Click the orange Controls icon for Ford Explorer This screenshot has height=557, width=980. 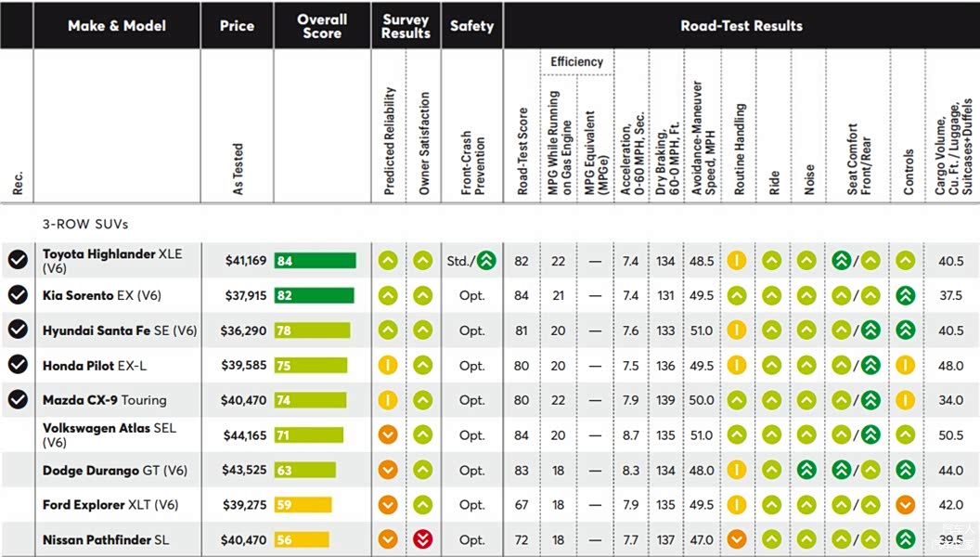point(906,504)
